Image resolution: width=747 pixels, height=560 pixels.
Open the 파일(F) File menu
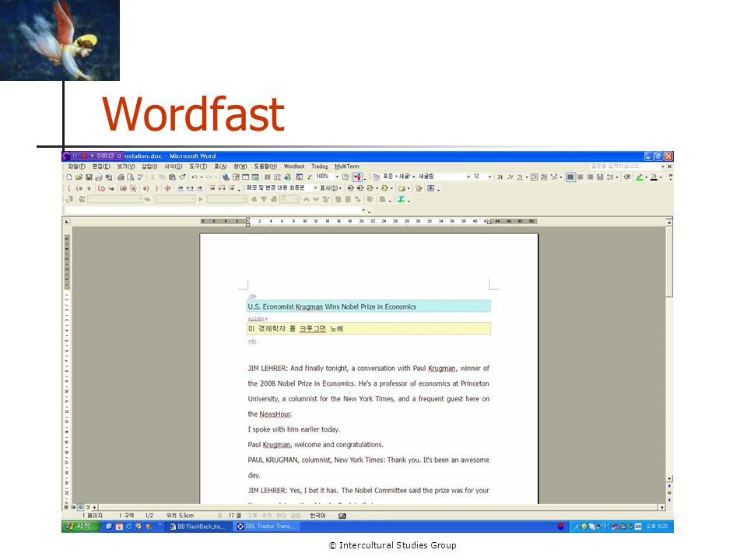[77, 166]
